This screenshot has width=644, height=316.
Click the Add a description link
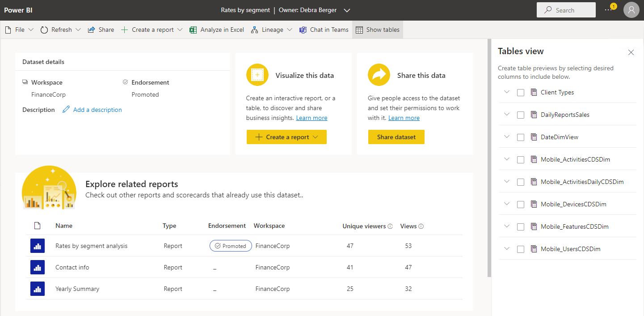point(97,110)
